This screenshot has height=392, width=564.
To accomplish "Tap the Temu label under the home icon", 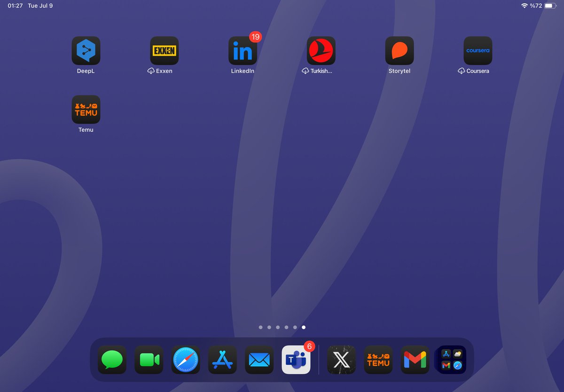I will pyautogui.click(x=86, y=130).
